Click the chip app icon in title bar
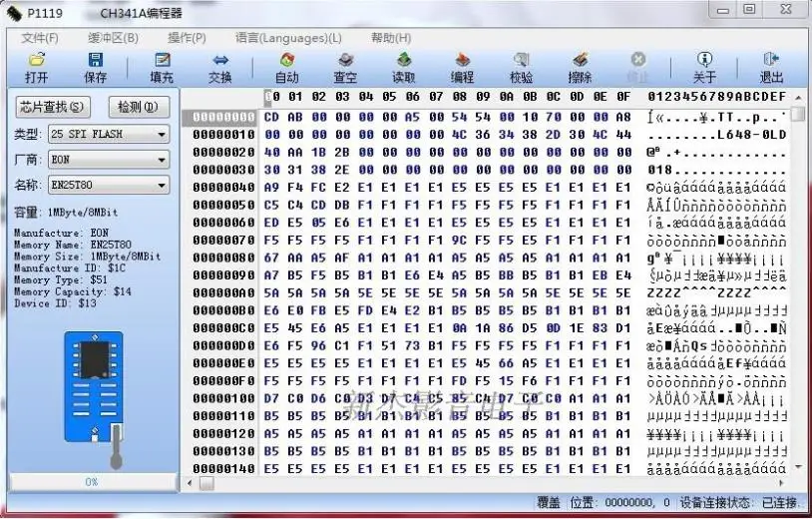 coord(14,13)
